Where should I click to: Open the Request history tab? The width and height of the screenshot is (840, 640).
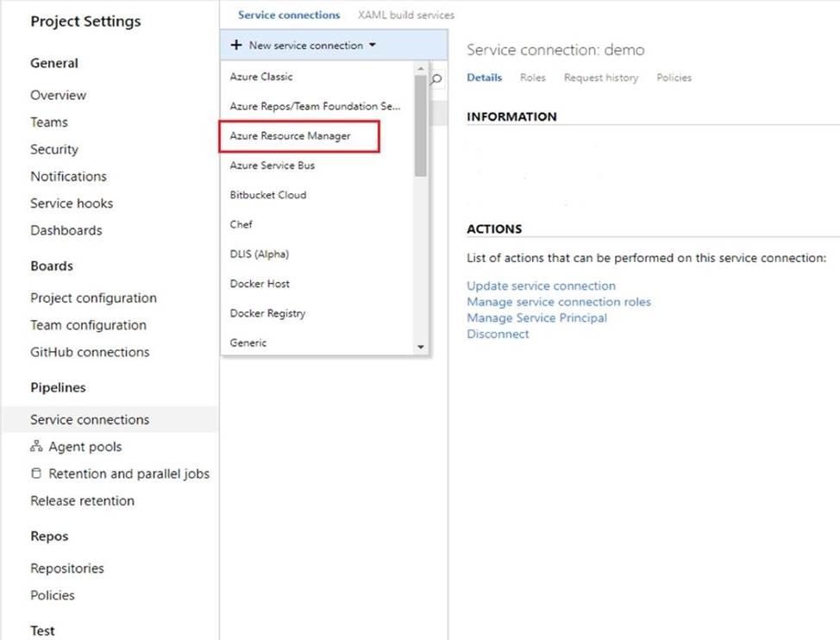pos(601,78)
